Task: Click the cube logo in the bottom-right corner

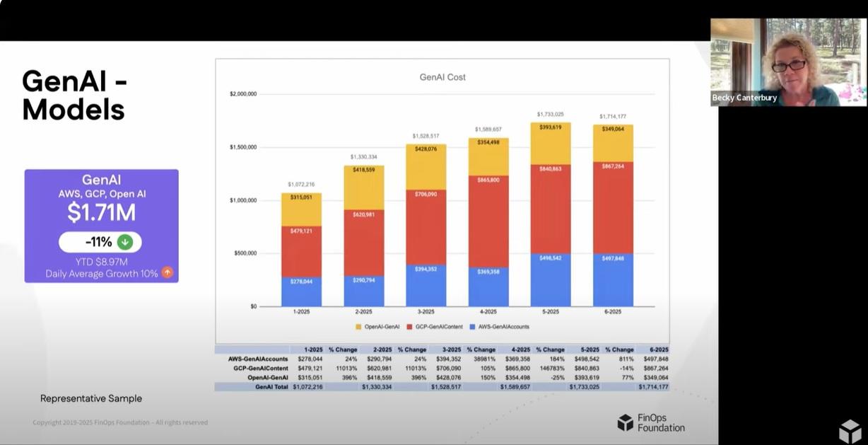Action: (850, 430)
